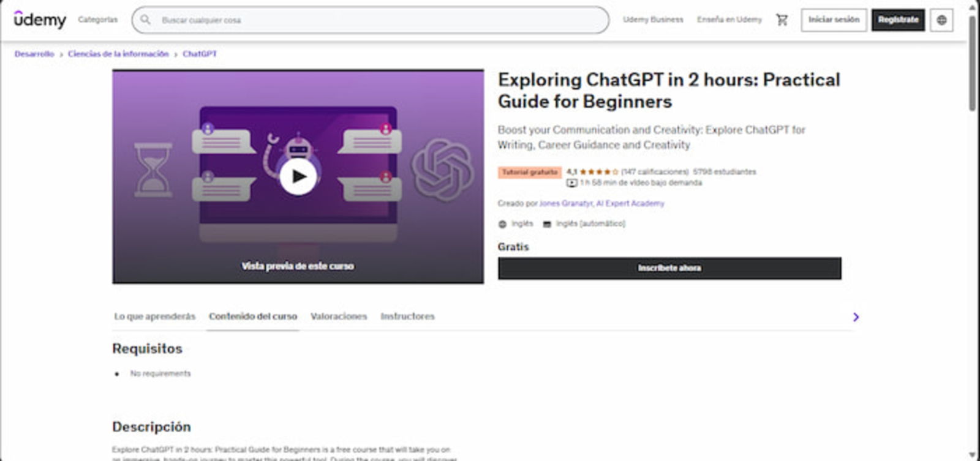
Task: Open the Udemy Business link
Action: coord(653,20)
